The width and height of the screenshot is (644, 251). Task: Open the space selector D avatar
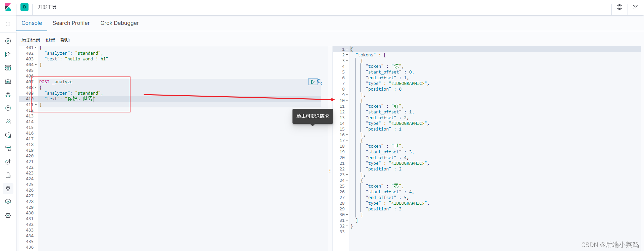(x=24, y=7)
